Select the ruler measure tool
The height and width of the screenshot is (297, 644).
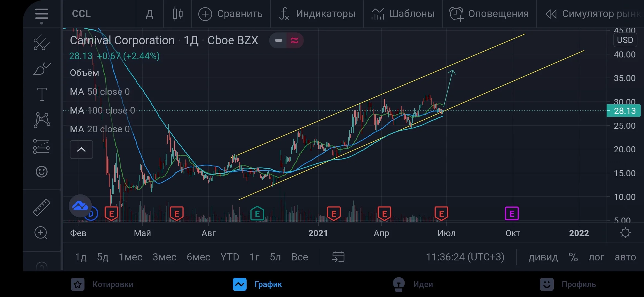pos(42,207)
